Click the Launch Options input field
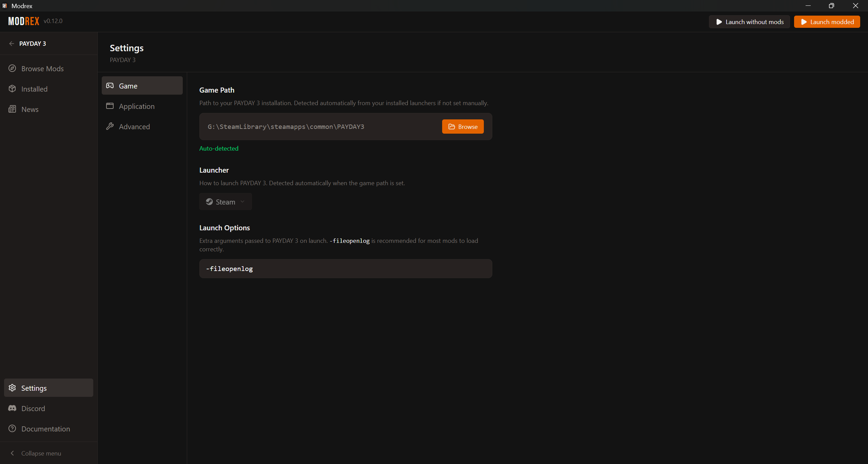868x464 pixels. (346, 269)
